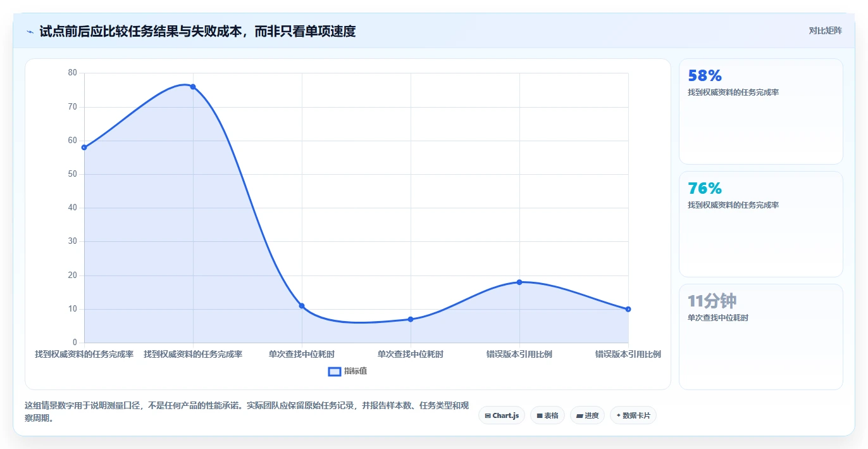The image size is (868, 449).
Task: Select the 进度 chip
Action: point(587,415)
